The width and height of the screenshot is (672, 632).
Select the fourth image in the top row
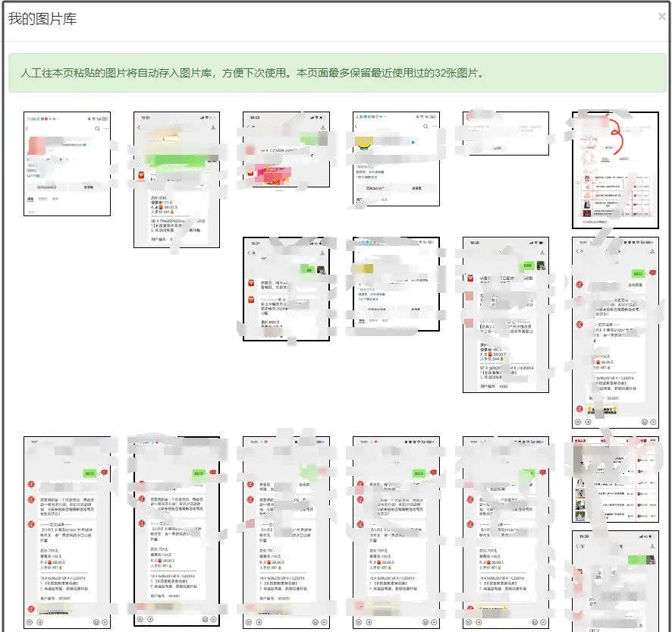(x=396, y=160)
